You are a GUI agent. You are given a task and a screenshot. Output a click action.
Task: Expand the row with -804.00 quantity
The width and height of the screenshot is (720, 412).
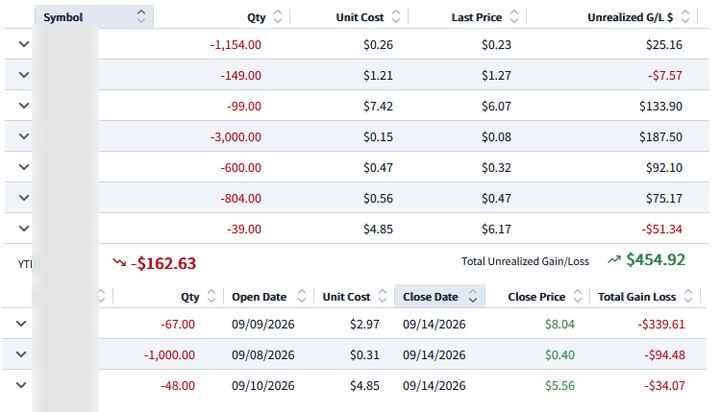(24, 198)
